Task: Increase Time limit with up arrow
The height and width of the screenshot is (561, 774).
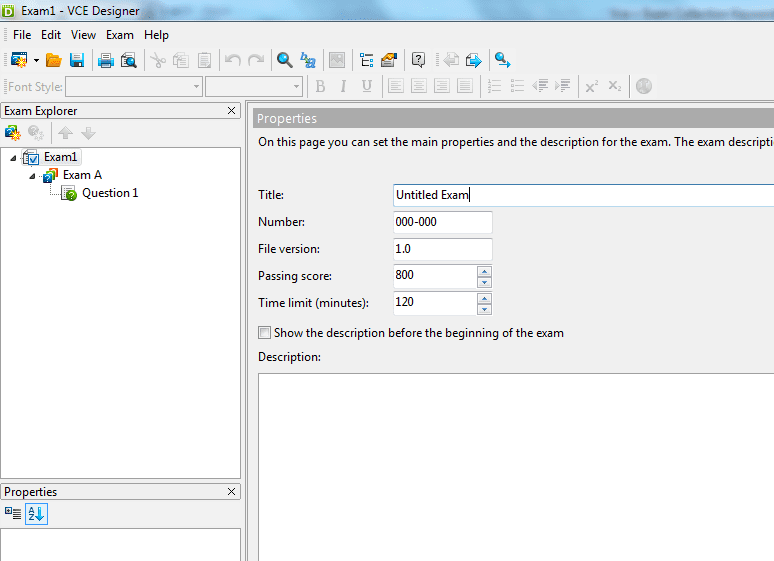Action: [x=484, y=299]
